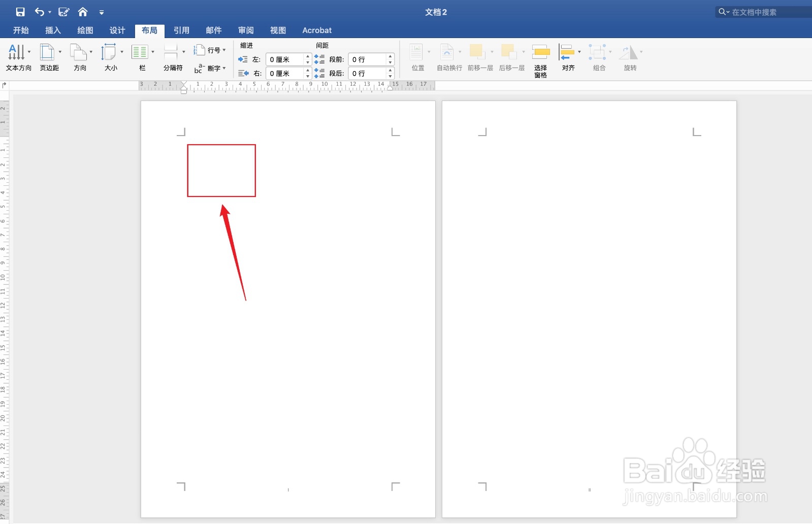Screen dimensions: 812x524
Task: Click the left indent icon beside 左
Action: (x=243, y=59)
